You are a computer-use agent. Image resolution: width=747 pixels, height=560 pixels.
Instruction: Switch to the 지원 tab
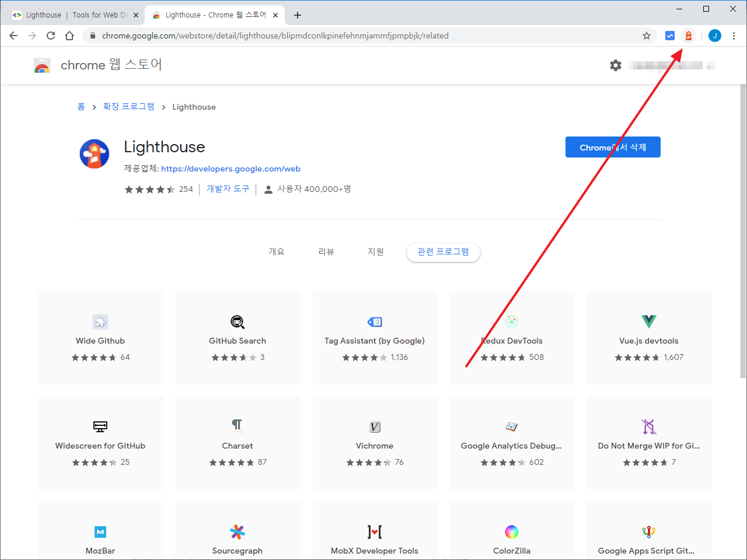pos(376,251)
